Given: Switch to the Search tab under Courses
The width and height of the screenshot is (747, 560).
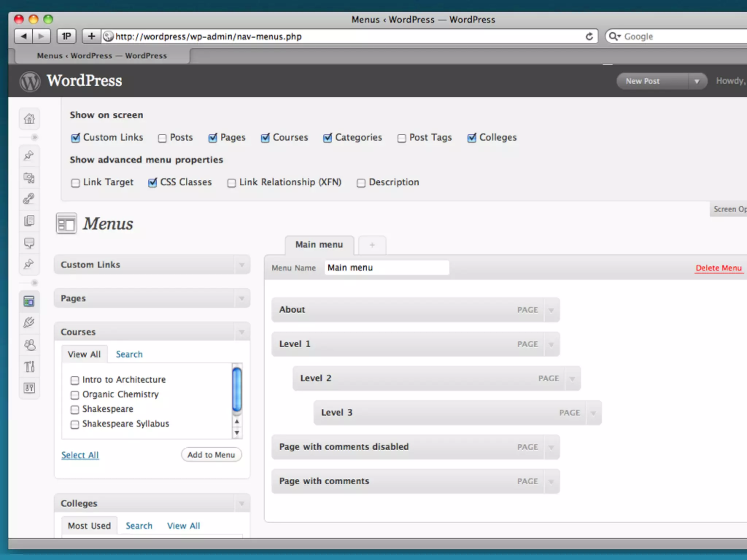Looking at the screenshot, I should tap(129, 354).
